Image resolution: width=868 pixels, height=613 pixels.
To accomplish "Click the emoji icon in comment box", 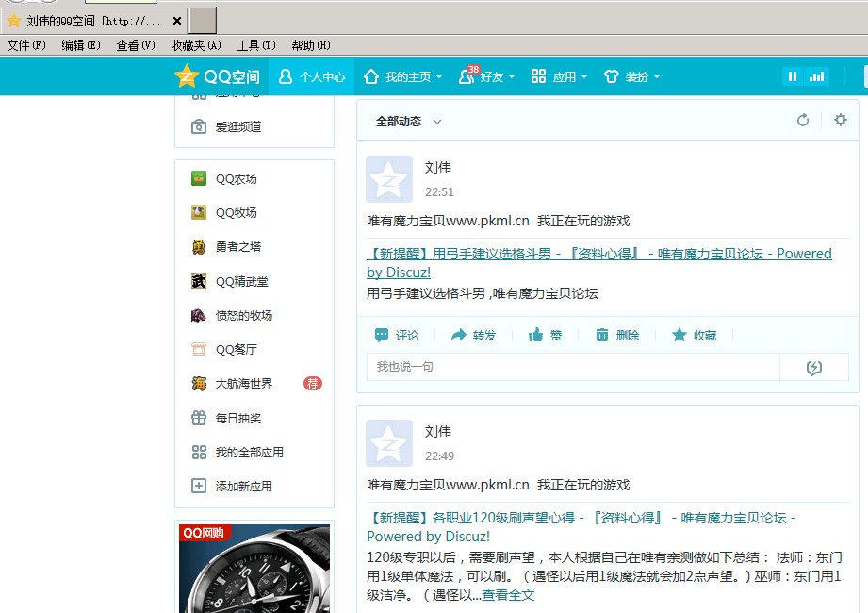I will pos(814,367).
